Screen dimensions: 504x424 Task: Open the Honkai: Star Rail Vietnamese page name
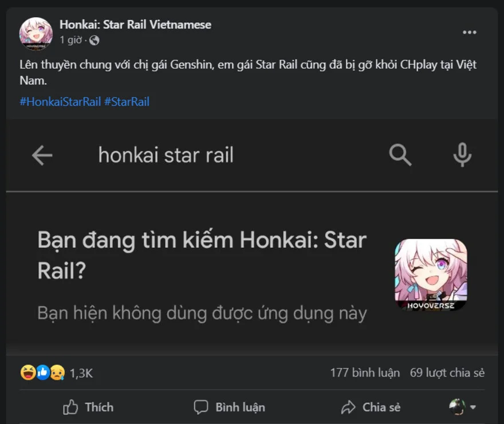point(135,25)
